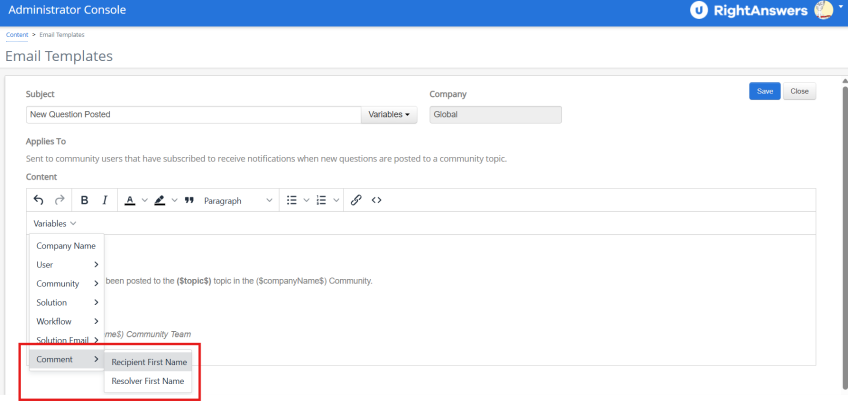The width and height of the screenshot is (848, 401).
Task: Apply the highlight marker tool
Action: 159,200
